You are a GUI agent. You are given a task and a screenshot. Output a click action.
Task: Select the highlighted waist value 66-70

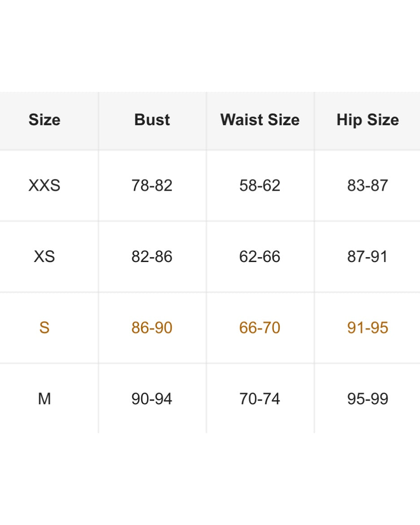[260, 328]
